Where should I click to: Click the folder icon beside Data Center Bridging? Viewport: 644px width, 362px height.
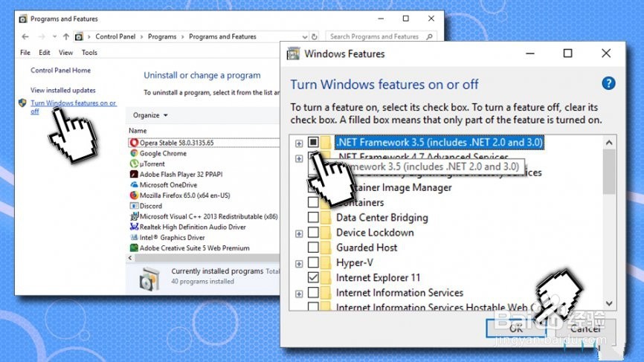tap(326, 218)
